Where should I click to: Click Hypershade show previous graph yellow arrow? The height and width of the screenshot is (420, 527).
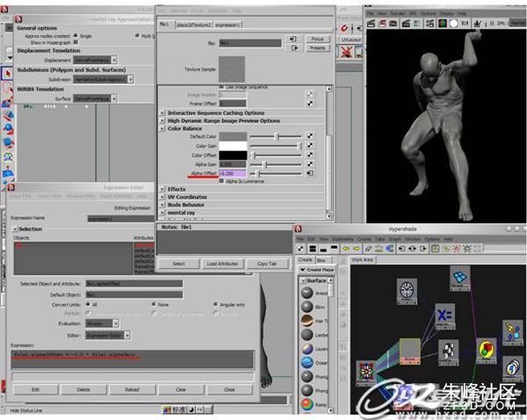(345, 249)
